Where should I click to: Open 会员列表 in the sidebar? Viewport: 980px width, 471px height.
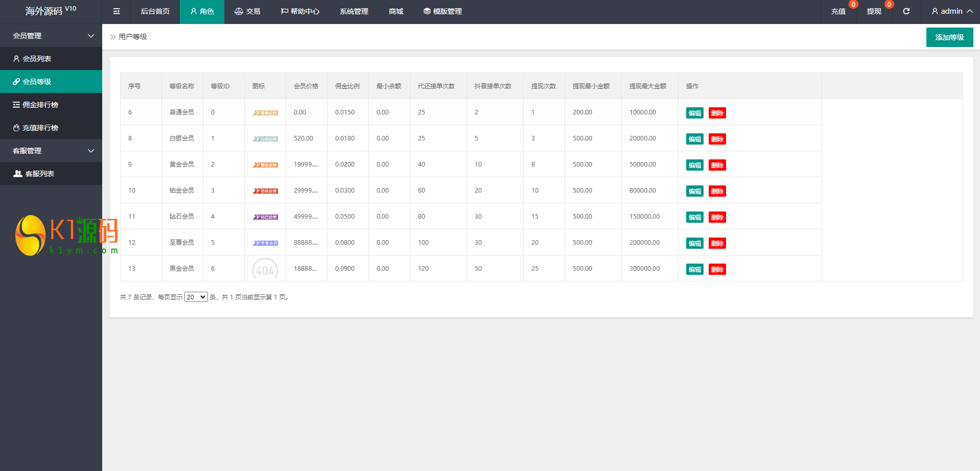[51, 59]
